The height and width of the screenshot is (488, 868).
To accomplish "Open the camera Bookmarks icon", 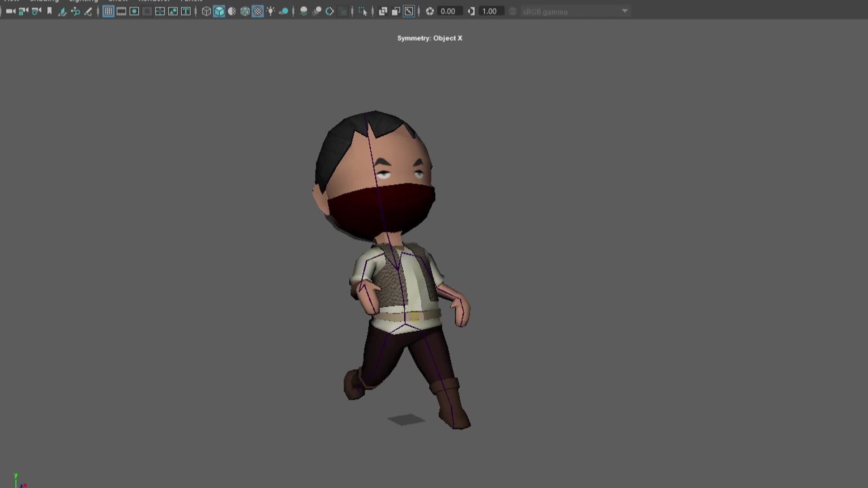I will tap(50, 11).
